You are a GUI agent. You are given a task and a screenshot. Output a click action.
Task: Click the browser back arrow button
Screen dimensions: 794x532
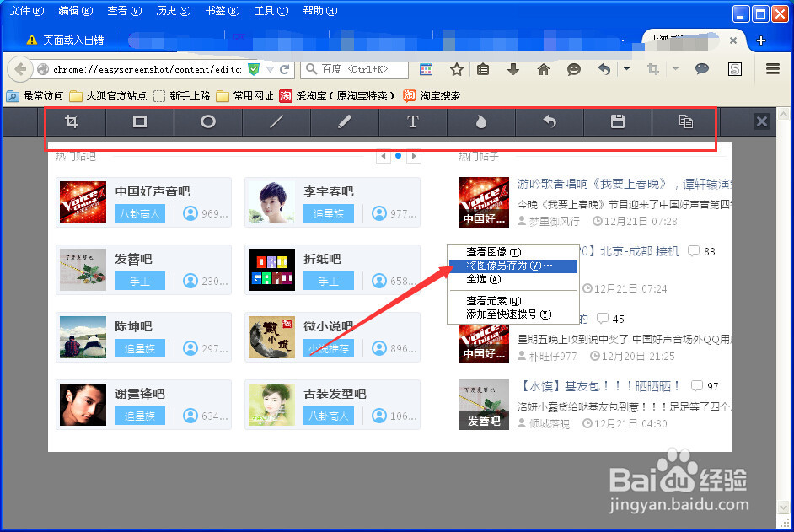(x=20, y=69)
